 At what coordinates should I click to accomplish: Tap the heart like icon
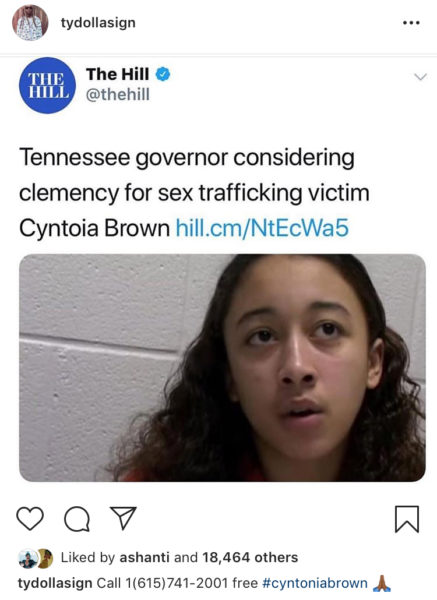(x=30, y=518)
